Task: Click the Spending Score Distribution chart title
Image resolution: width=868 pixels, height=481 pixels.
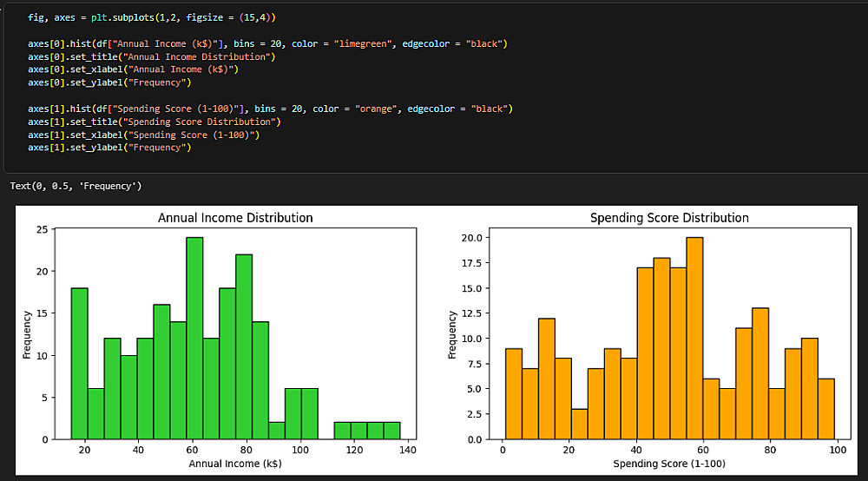Action: pos(668,218)
